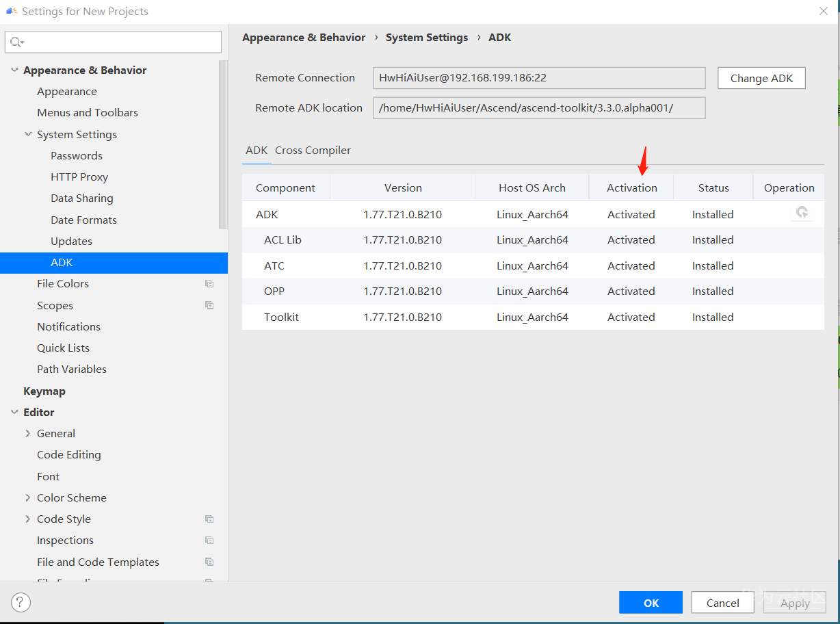Click the project-level icon beside Code Style
Screen dimensions: 840x624
point(209,519)
